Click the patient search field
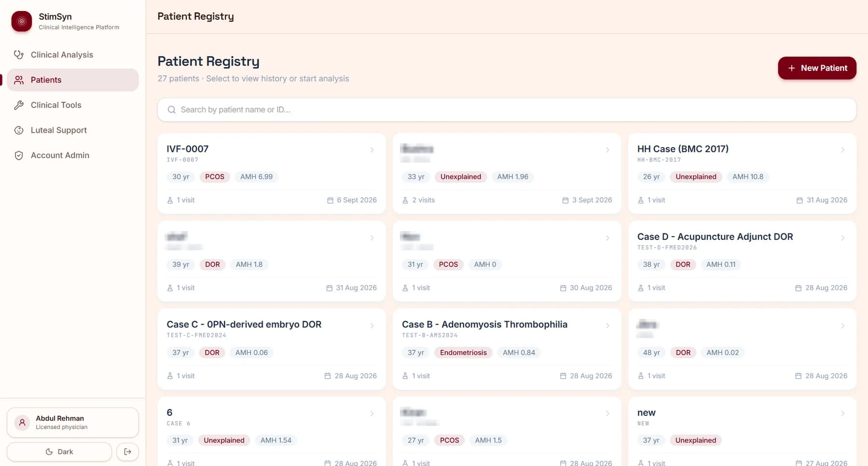868x466 pixels. [507, 110]
